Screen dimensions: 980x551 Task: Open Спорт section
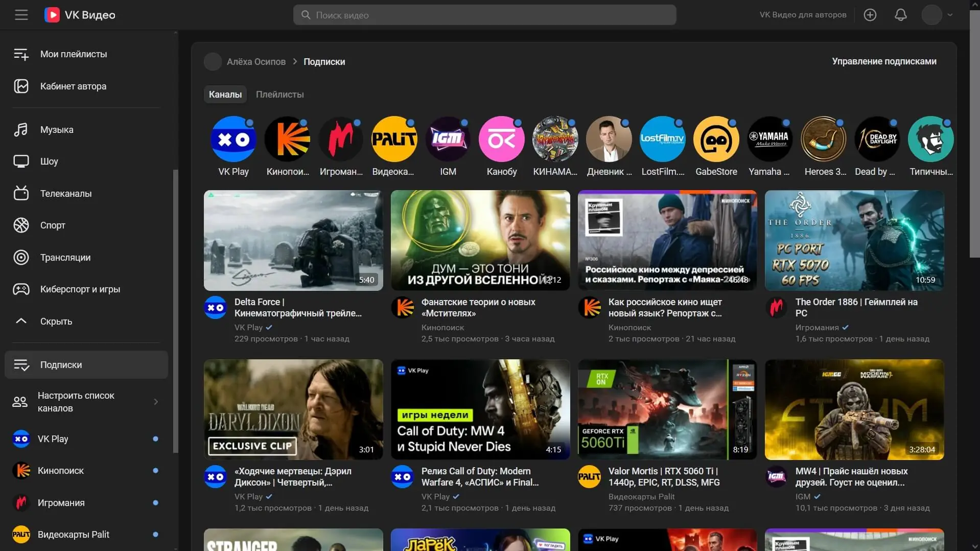click(x=86, y=225)
